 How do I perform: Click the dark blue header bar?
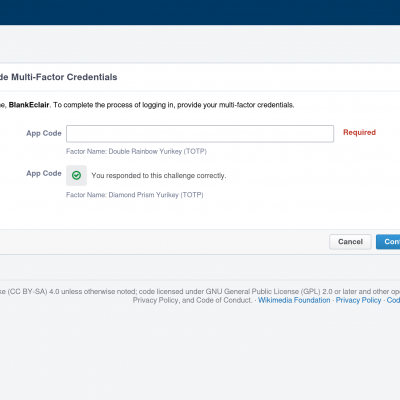coord(200,12)
